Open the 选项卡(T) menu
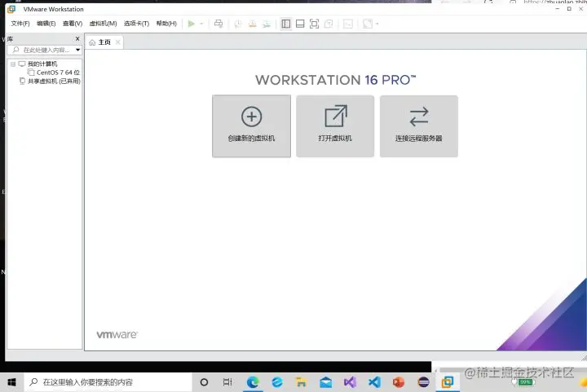 point(136,24)
